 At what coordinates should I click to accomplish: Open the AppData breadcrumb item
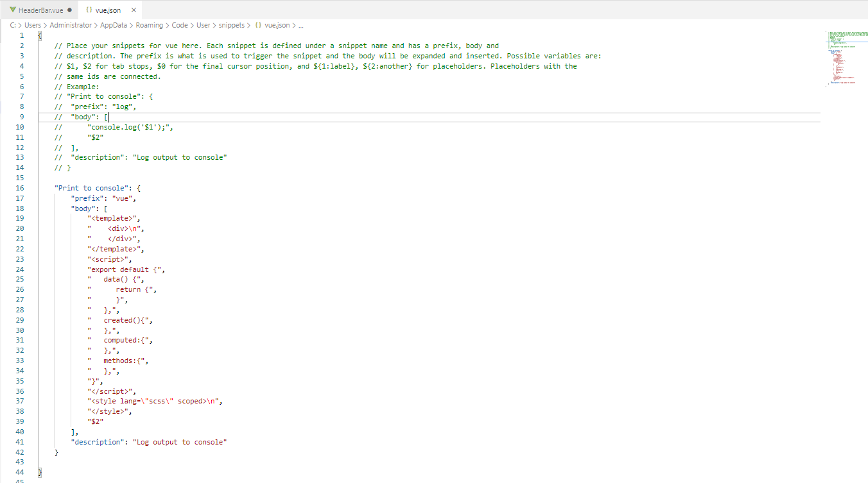(112, 24)
